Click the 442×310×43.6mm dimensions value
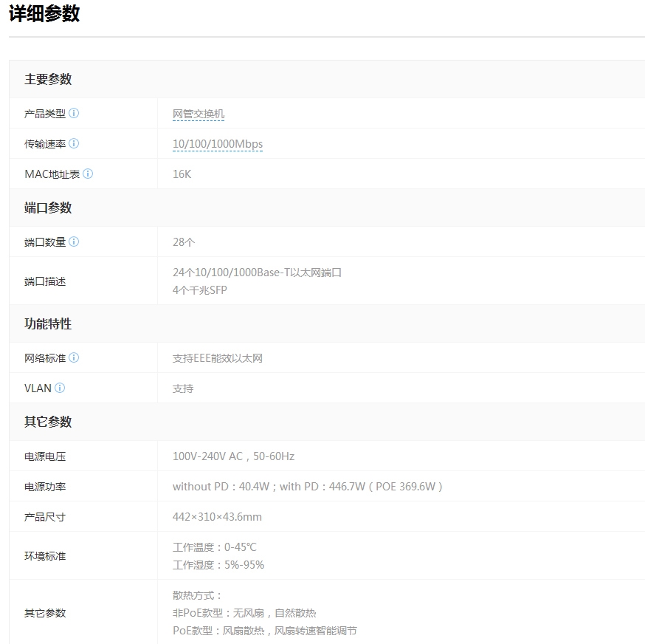This screenshot has height=644, width=645. coord(217,517)
